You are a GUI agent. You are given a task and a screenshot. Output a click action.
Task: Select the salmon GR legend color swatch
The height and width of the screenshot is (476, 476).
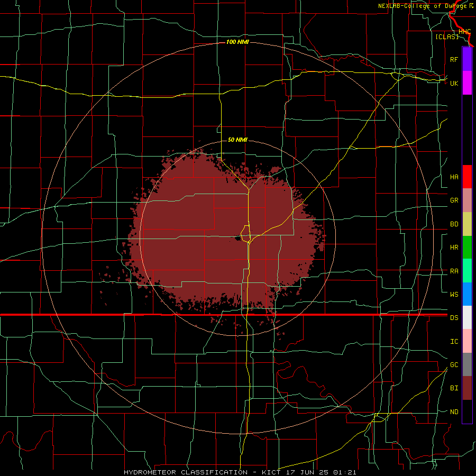467,200
